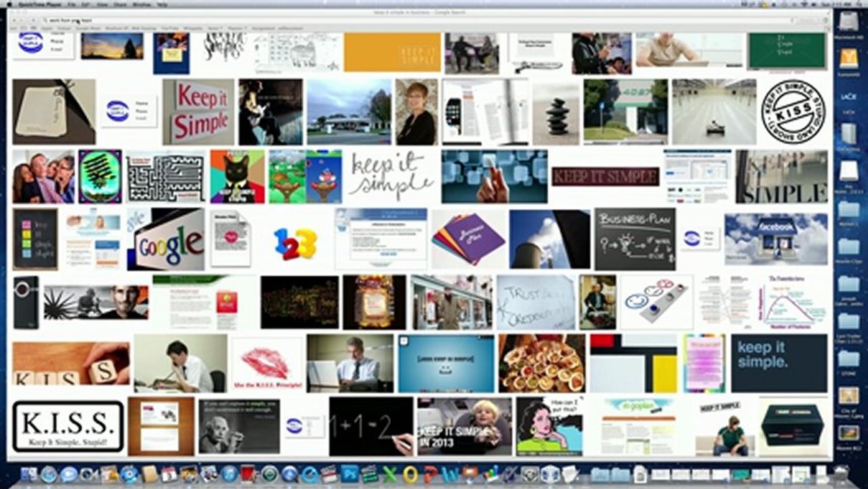Open Photoshop Ps icon in Dock
The width and height of the screenshot is (868, 489).
pyautogui.click(x=350, y=473)
